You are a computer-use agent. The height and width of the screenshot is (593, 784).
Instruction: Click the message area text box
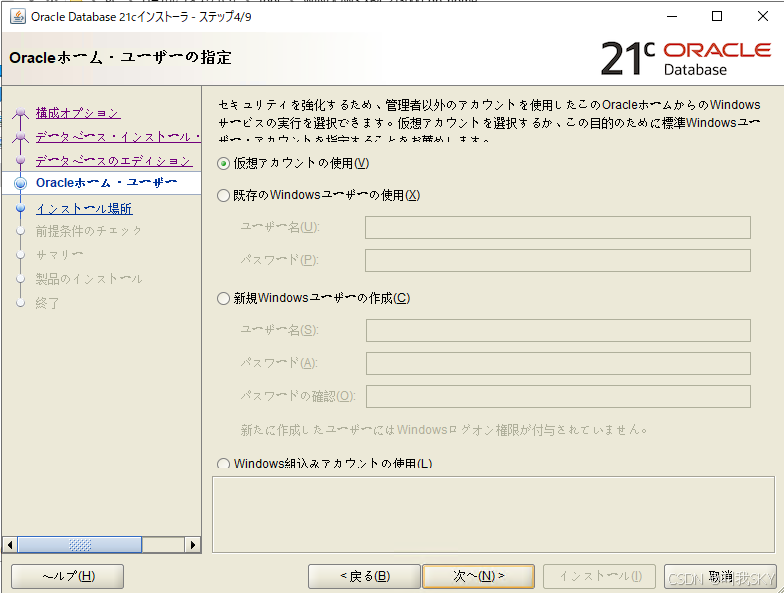coord(493,514)
